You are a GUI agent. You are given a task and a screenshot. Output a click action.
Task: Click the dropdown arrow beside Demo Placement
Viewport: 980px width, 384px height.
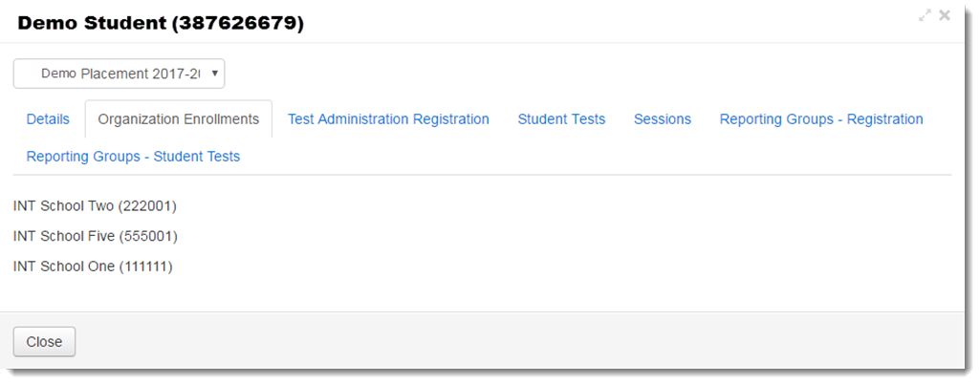pyautogui.click(x=215, y=74)
